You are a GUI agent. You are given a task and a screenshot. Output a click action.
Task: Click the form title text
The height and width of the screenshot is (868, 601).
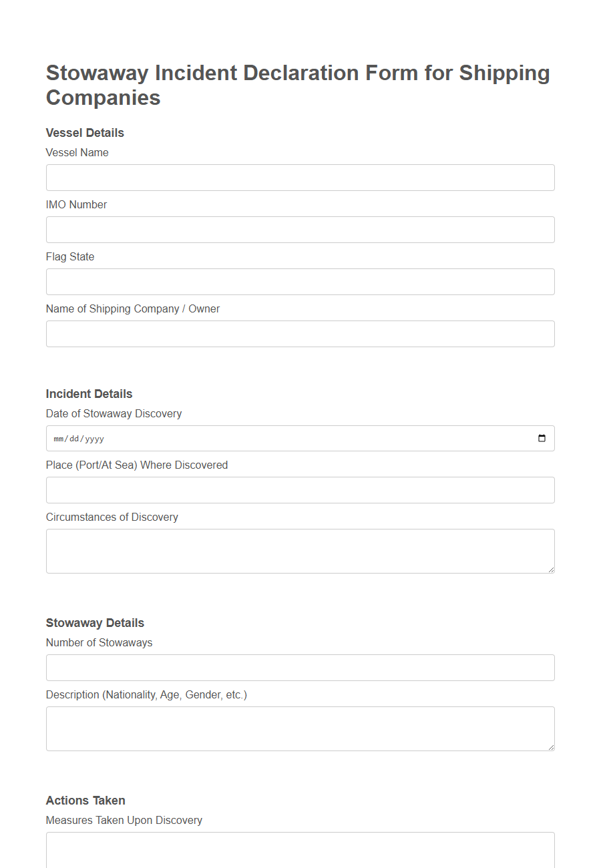[x=298, y=85]
